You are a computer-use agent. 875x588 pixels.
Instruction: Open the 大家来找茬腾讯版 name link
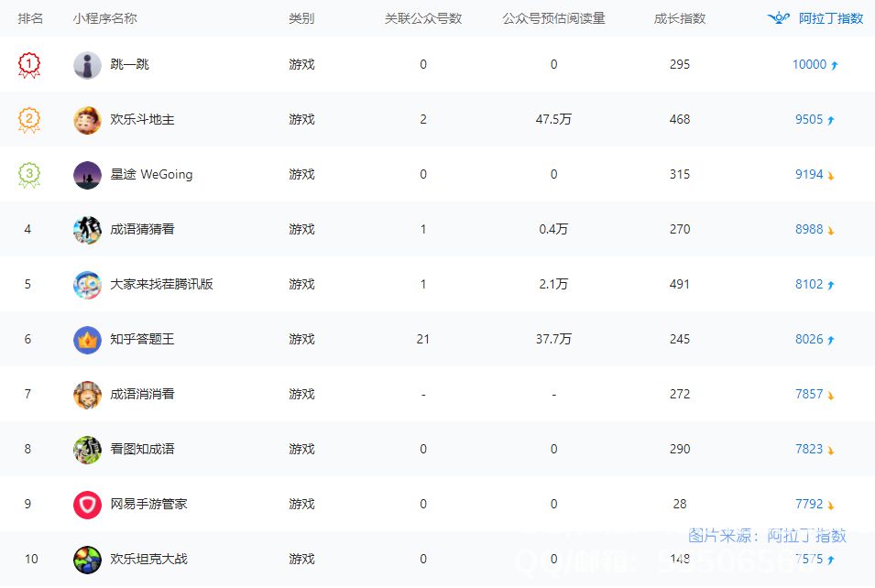pos(162,284)
